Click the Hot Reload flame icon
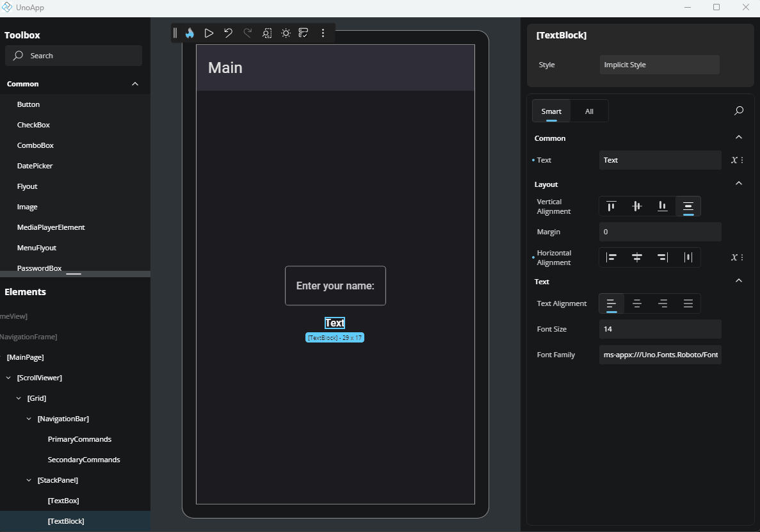 pos(190,33)
